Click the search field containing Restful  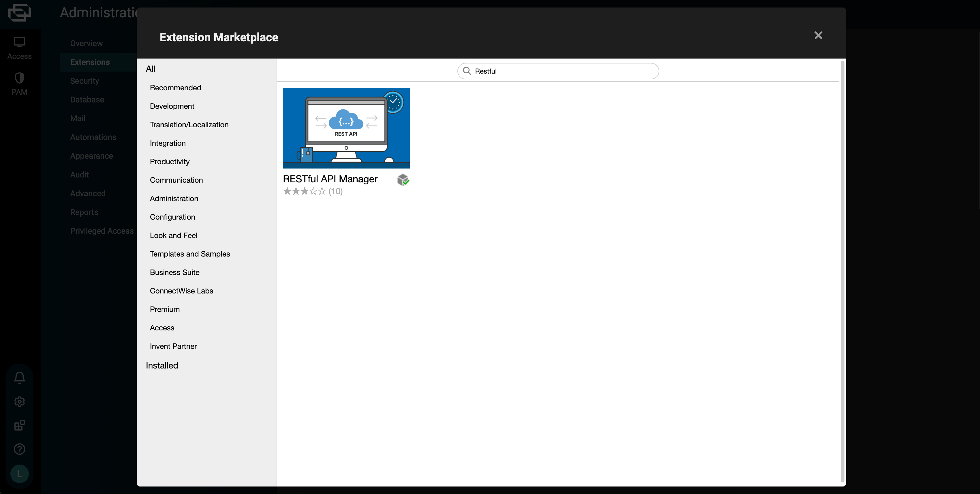tap(558, 71)
